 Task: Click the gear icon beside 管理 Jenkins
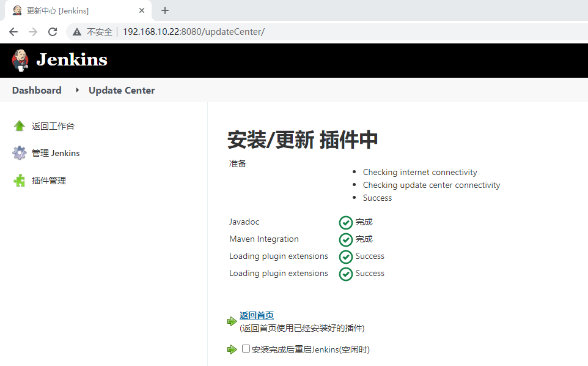(19, 153)
